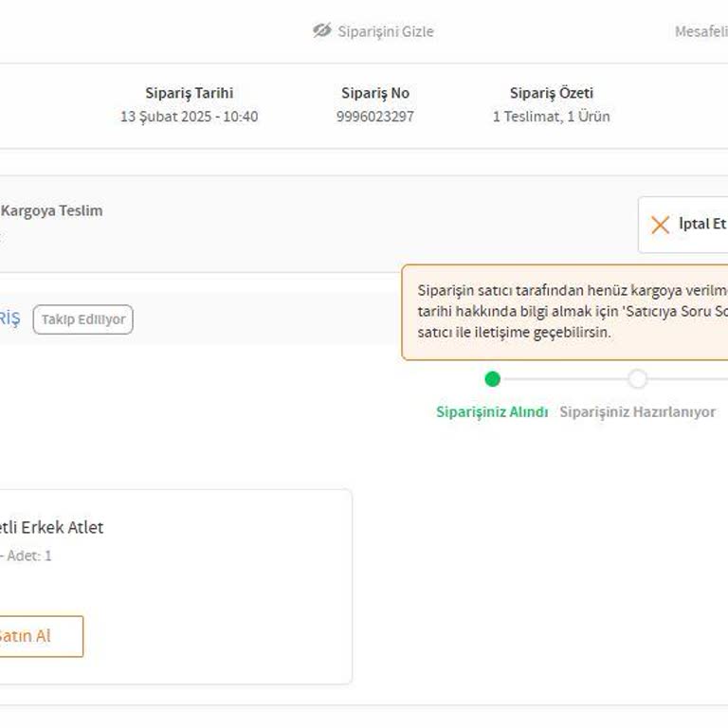Viewport: 728px width, 728px height.
Task: Click the blue seller link beside Takip Ediliyor
Action: [x=9, y=319]
